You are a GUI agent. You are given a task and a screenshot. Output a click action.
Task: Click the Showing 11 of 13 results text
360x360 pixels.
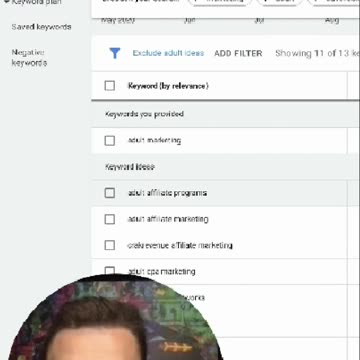(x=317, y=53)
